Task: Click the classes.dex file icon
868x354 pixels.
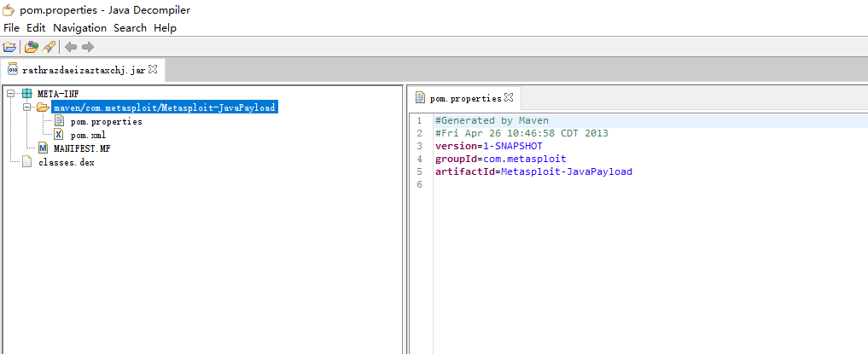Action: pos(26,162)
